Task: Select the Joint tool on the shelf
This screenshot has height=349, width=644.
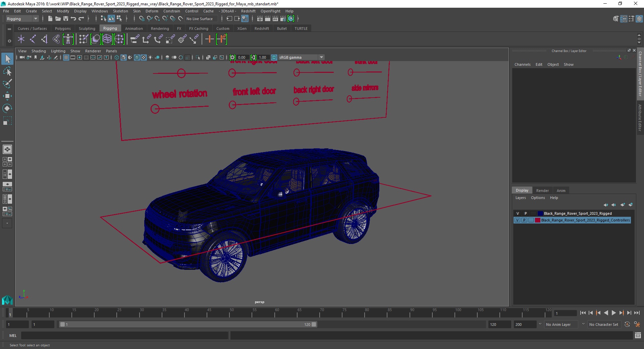Action: point(33,39)
